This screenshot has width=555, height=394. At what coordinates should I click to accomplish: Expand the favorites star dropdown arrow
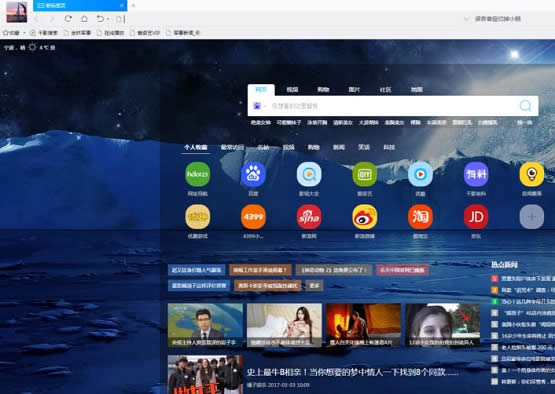24,33
